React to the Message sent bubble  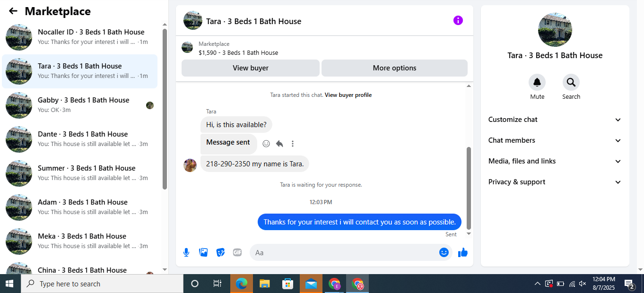pos(266,144)
